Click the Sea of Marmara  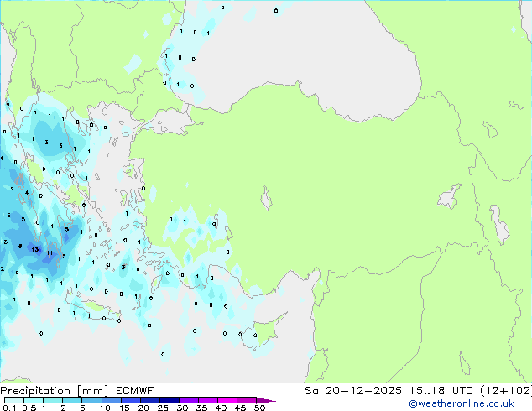pyautogui.click(x=172, y=122)
